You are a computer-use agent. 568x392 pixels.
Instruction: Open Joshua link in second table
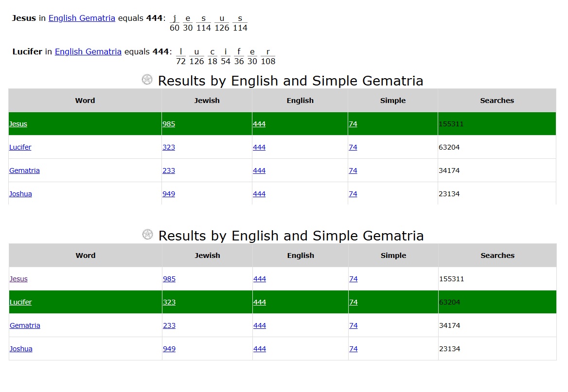(x=21, y=349)
